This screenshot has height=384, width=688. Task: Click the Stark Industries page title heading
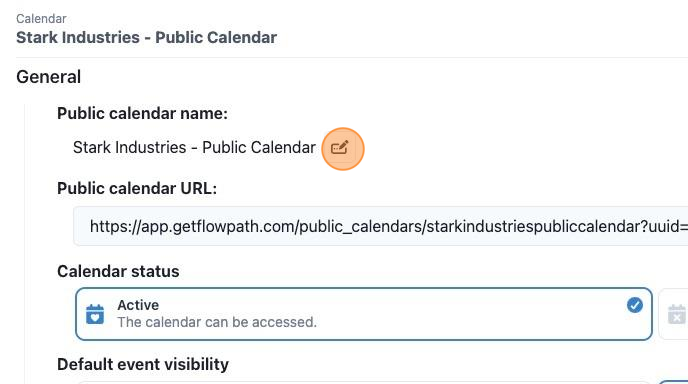point(147,37)
